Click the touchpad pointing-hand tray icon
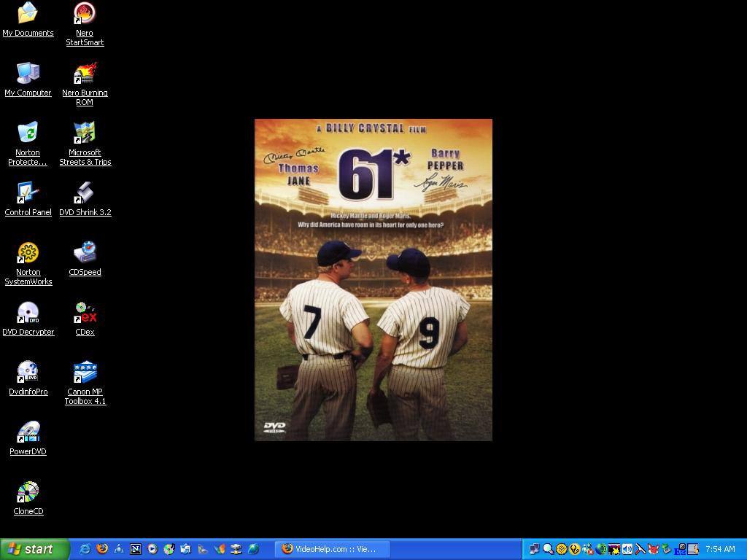The width and height of the screenshot is (747, 560). (693, 549)
